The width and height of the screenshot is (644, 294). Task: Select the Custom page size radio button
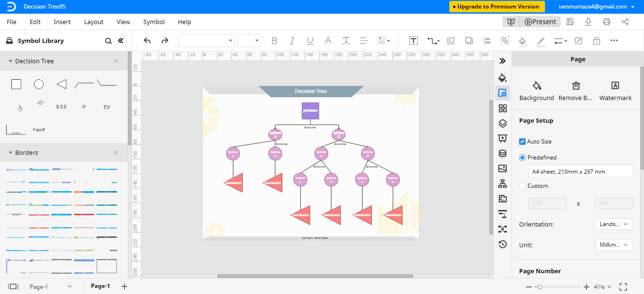[x=522, y=185]
